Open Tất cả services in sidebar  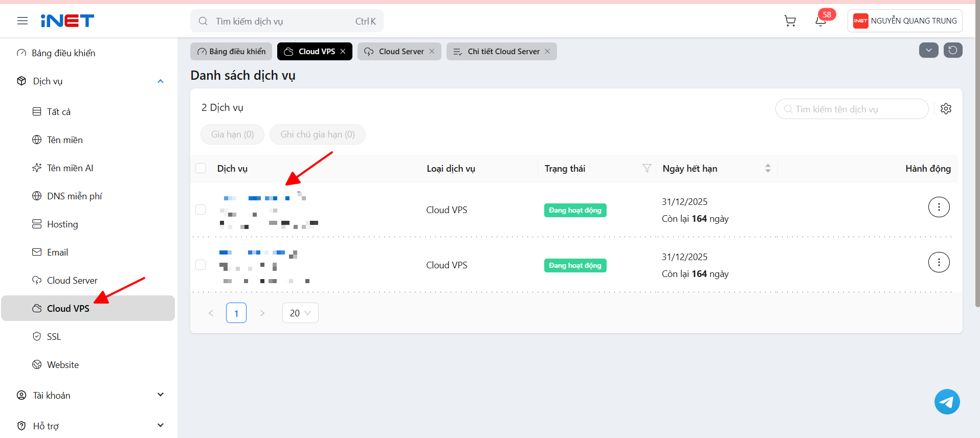(88, 111)
